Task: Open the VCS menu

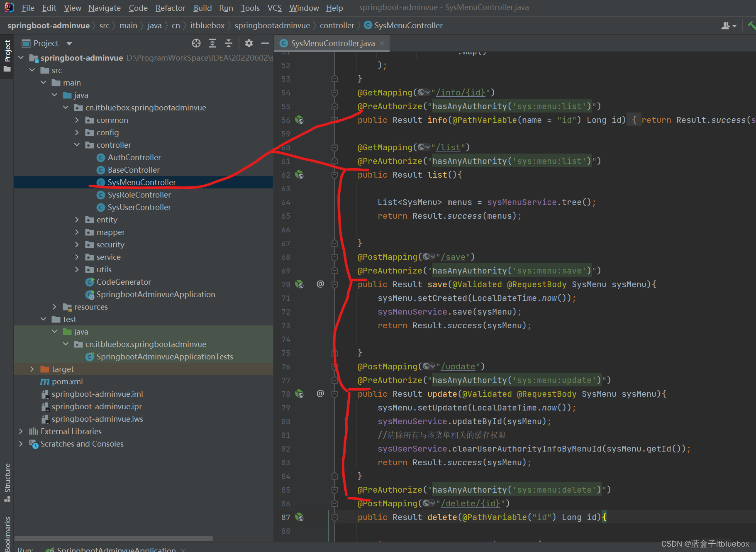Action: click(274, 8)
